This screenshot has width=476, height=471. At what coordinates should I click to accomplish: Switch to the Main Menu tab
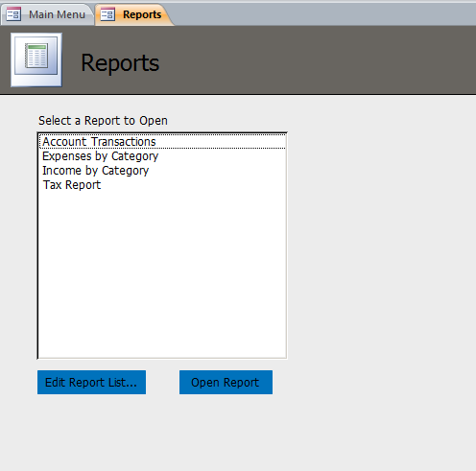(x=47, y=14)
